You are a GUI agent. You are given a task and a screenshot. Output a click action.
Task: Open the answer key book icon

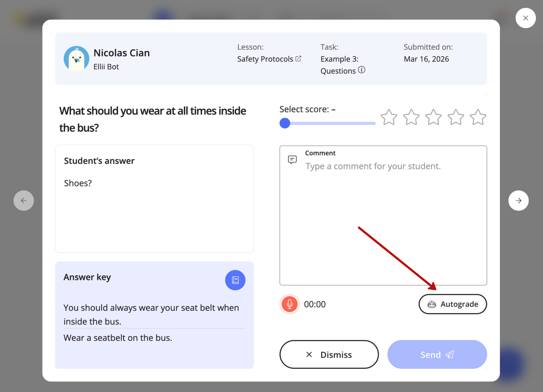(x=235, y=280)
